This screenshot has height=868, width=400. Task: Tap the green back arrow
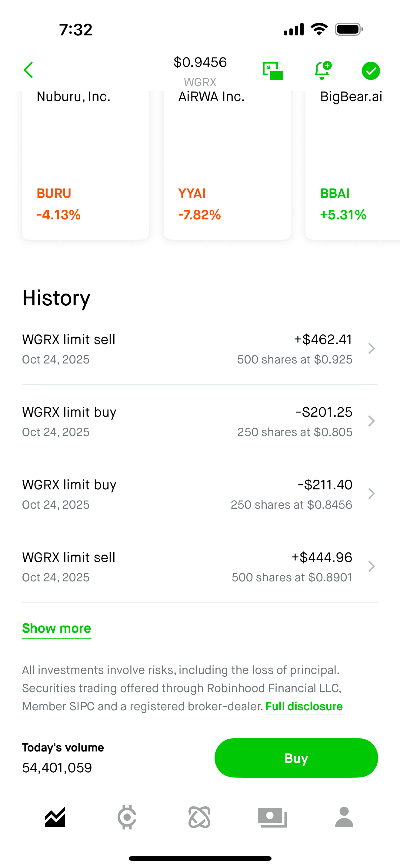click(29, 70)
